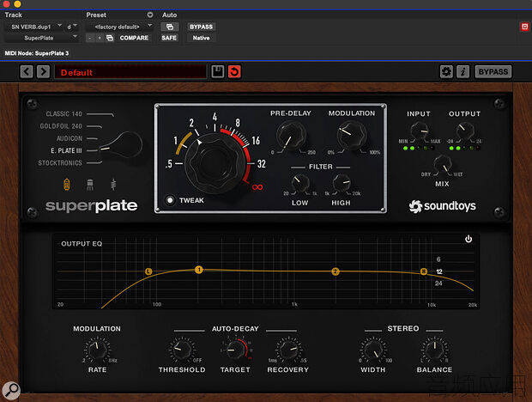This screenshot has width=532, height=402.
Task: Select AUDICON plate model
Action: pos(70,138)
